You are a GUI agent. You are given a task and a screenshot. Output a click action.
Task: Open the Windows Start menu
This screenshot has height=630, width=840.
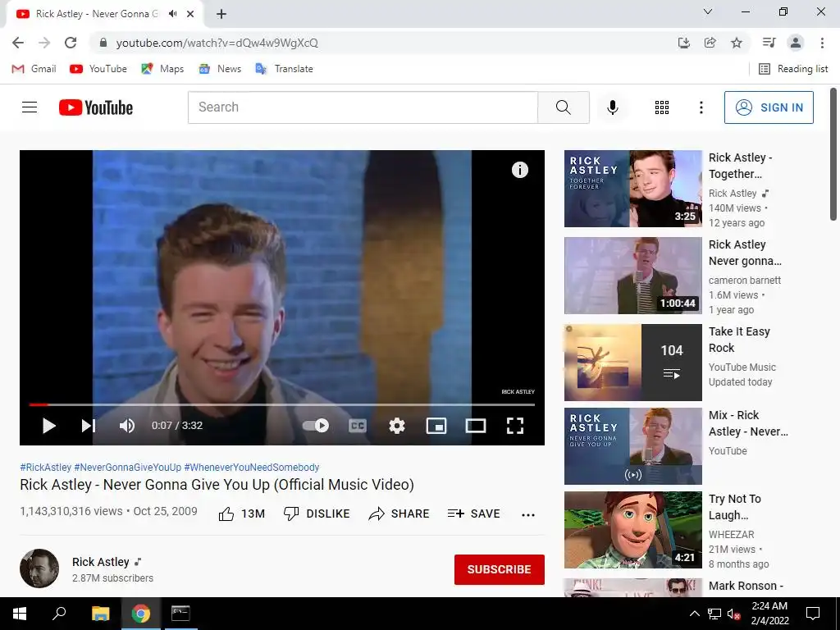20,614
